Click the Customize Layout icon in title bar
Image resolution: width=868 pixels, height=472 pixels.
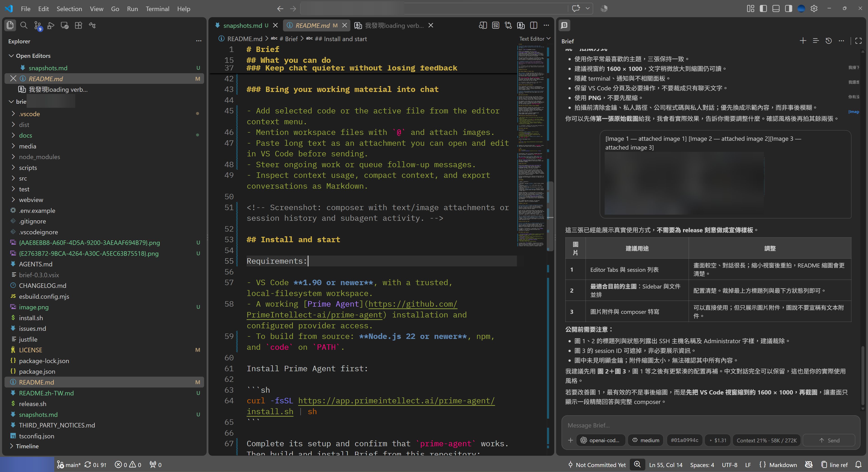pyautogui.click(x=750, y=9)
